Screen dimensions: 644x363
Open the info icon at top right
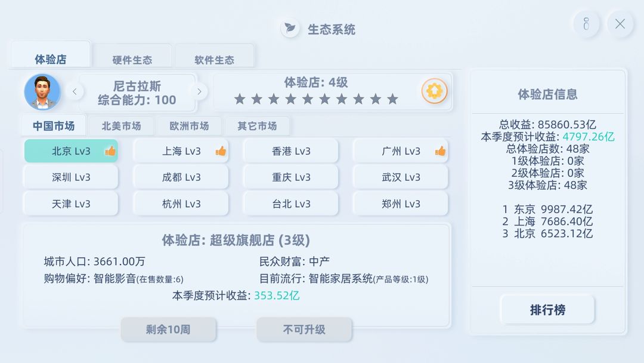(x=586, y=24)
